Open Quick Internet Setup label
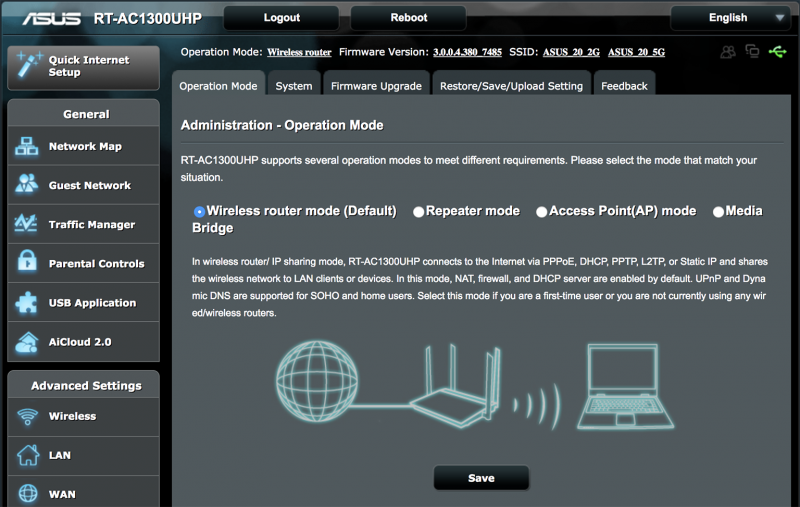Image resolution: width=800 pixels, height=507 pixels. point(89,66)
